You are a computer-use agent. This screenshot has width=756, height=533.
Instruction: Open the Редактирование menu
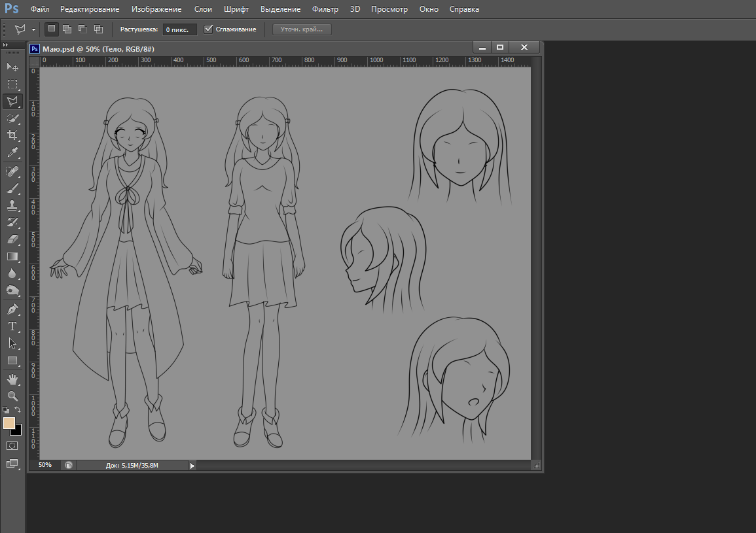tap(90, 9)
